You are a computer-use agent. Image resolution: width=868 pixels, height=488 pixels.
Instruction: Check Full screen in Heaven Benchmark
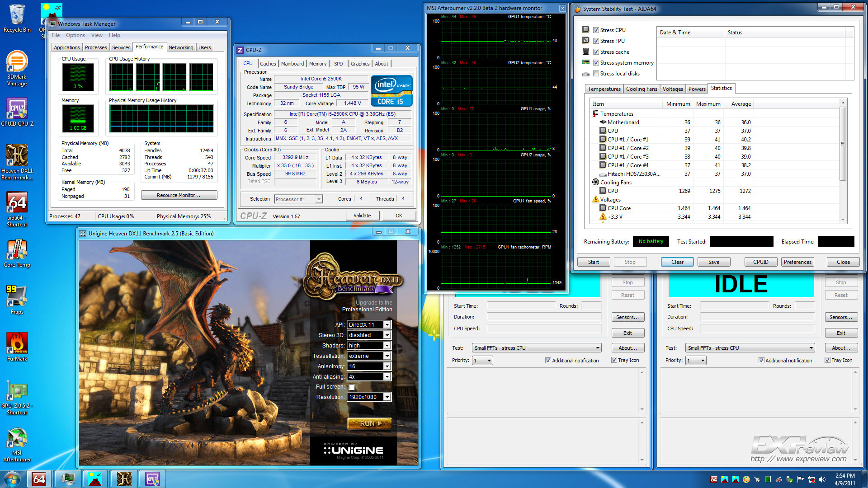point(352,387)
